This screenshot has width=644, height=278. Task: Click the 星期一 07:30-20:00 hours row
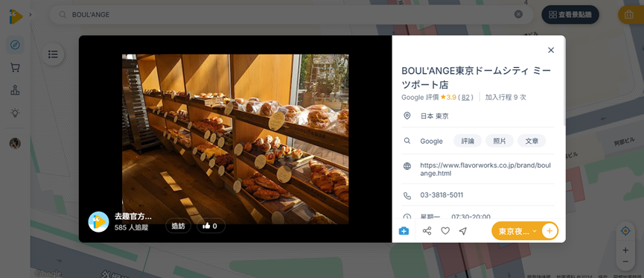coord(456,216)
